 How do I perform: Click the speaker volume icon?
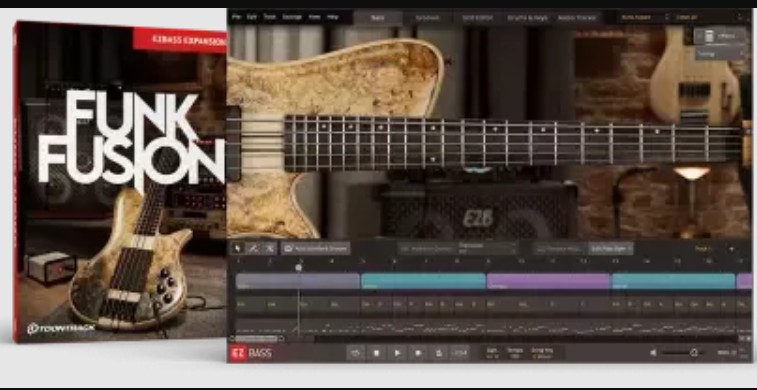point(653,353)
